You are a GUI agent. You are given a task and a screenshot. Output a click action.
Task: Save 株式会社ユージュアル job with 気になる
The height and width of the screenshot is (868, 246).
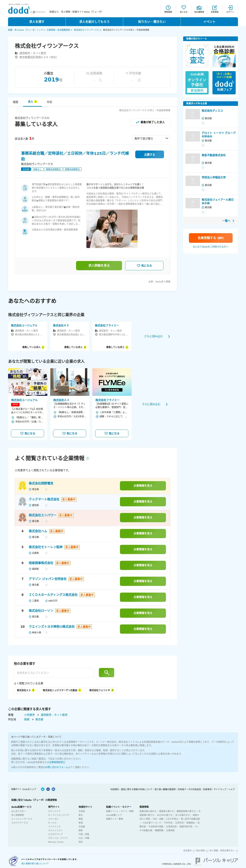[x=27, y=433]
